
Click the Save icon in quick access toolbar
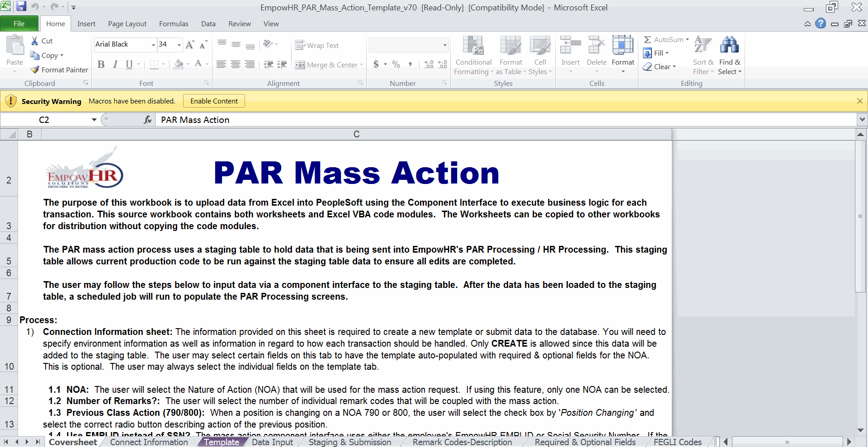(21, 6)
